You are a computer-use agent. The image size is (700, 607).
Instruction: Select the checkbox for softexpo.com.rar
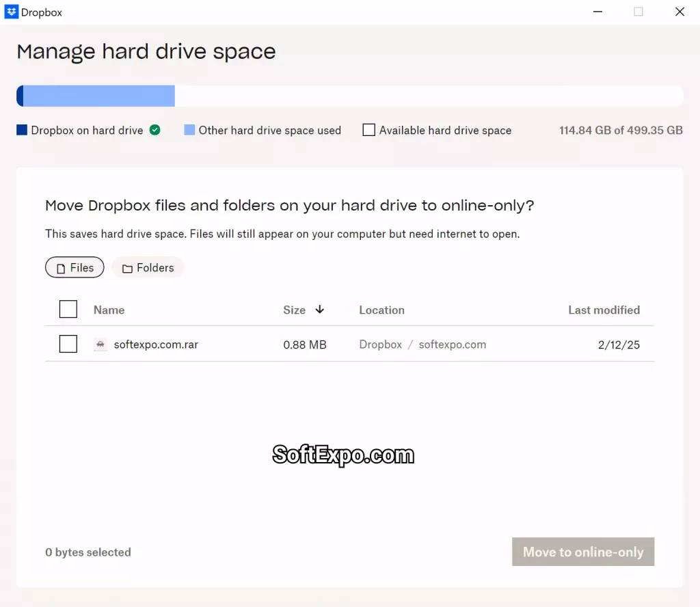(x=68, y=344)
